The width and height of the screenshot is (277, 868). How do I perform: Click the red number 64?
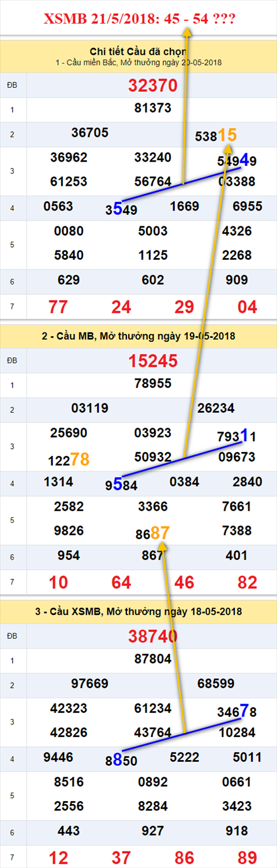tap(121, 582)
